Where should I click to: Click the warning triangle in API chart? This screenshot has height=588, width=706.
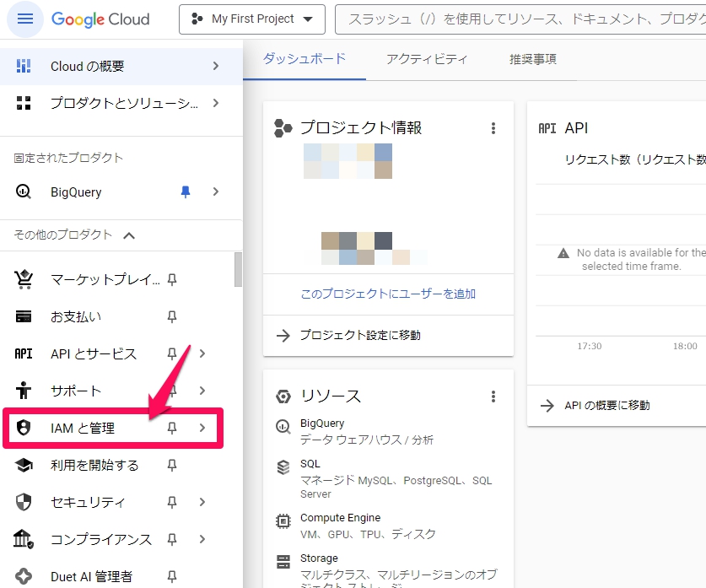coord(563,253)
